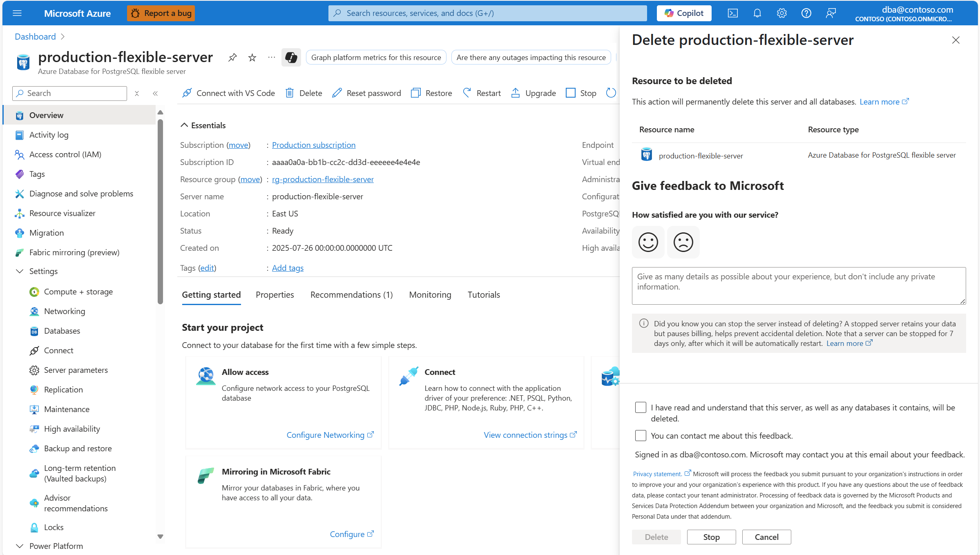Collapse the Essentials section

[x=184, y=125]
